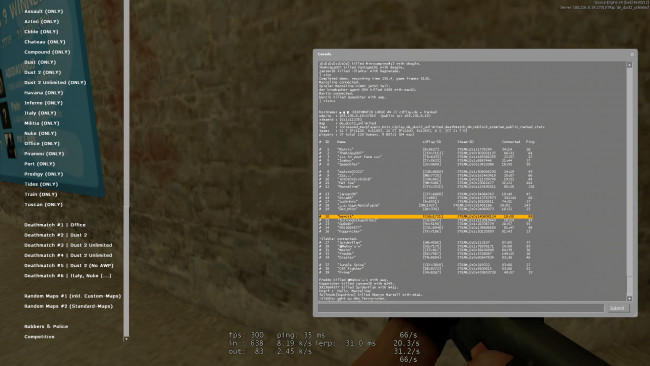Select the highlighted orange player row
This screenshot has width=650, height=366.
pos(426,216)
